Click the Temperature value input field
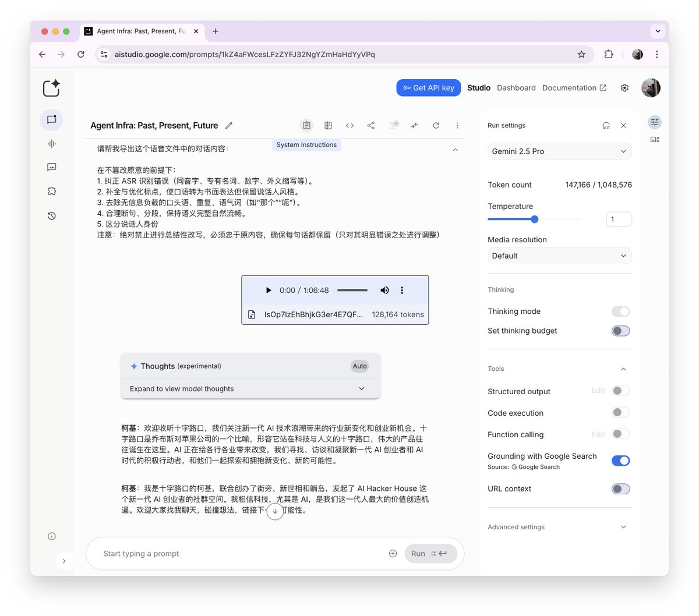 (619, 220)
